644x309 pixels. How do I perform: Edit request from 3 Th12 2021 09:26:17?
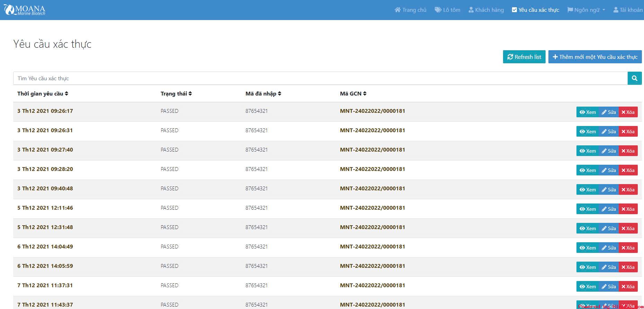point(609,112)
